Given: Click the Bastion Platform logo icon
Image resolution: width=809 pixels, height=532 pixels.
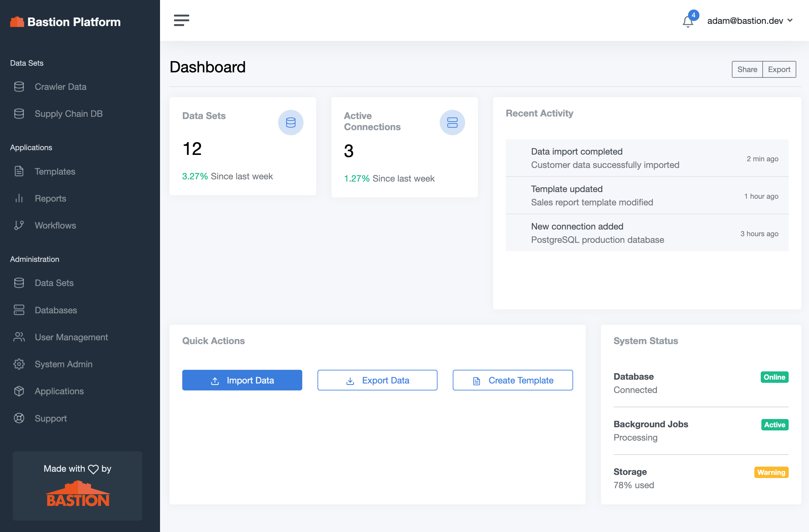Looking at the screenshot, I should tap(17, 22).
